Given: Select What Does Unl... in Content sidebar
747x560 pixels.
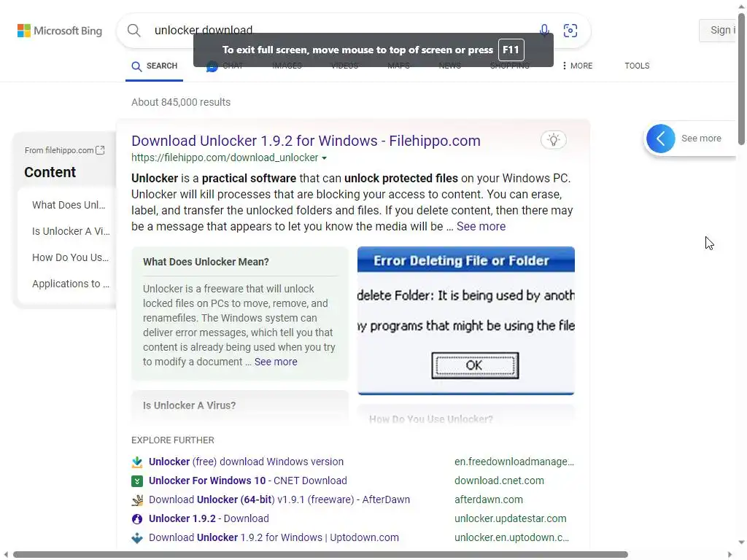Looking at the screenshot, I should [x=69, y=205].
